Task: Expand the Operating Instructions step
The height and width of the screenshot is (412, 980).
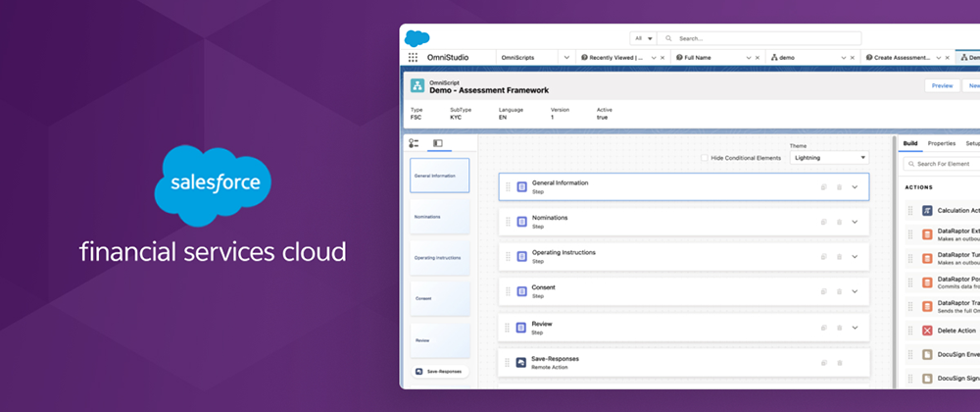Action: click(x=855, y=256)
